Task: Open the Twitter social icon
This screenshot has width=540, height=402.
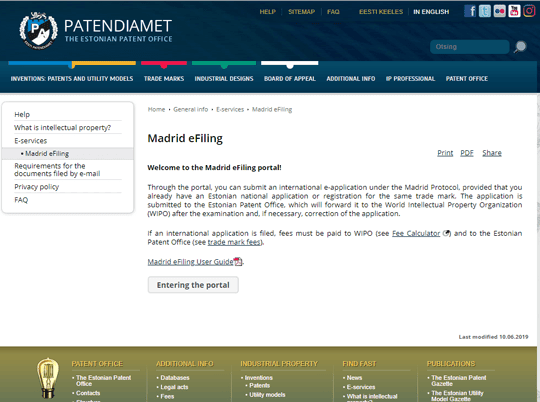Action: pos(485,11)
